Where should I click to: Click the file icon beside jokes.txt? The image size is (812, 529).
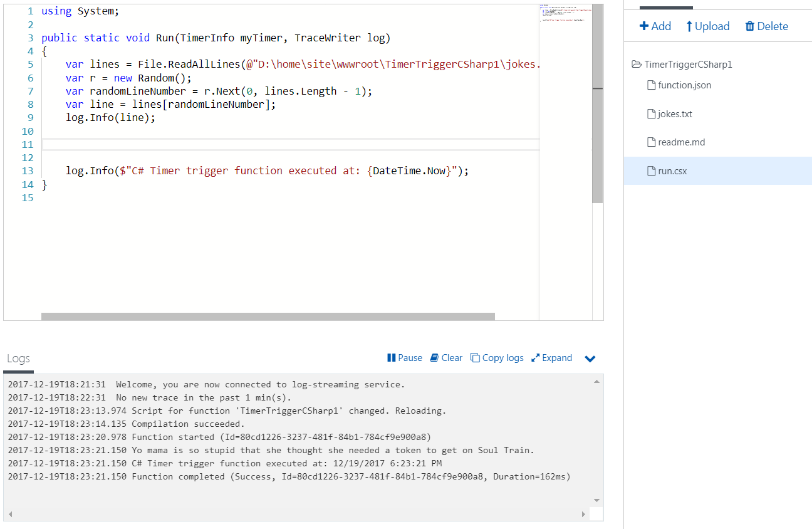click(x=650, y=113)
